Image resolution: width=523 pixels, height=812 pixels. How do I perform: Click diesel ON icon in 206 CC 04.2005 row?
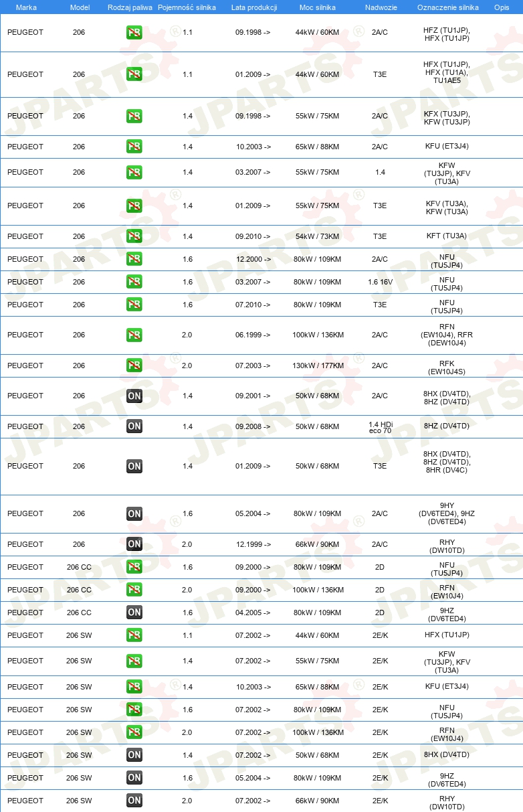[134, 613]
